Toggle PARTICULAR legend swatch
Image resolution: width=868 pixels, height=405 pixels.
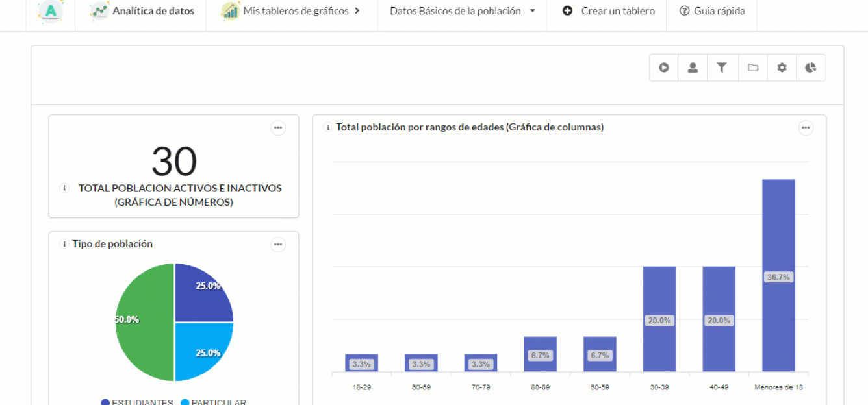coord(185,402)
